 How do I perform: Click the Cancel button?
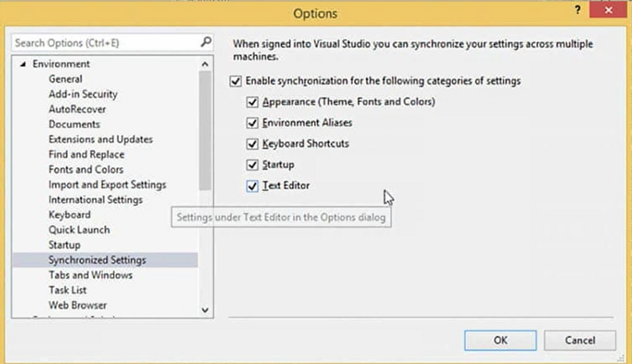pos(580,341)
